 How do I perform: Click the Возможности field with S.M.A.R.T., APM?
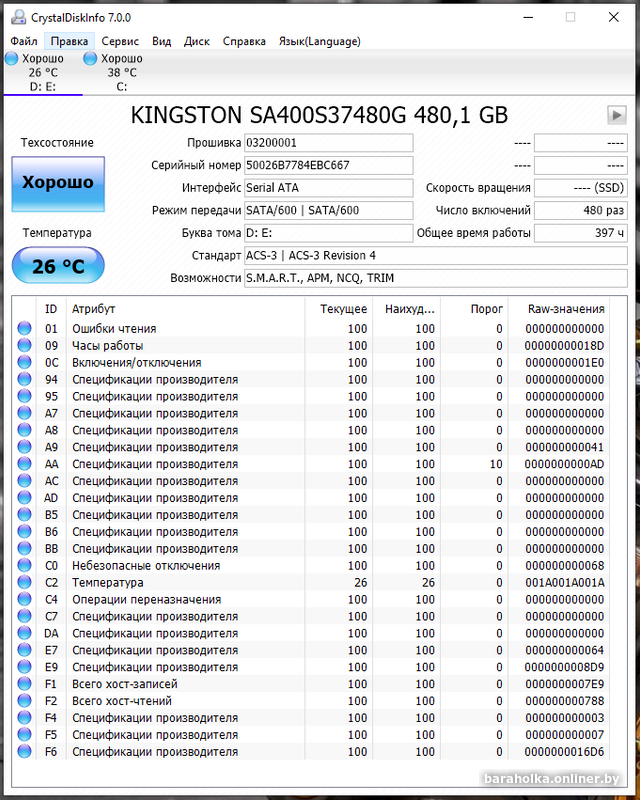[436, 278]
